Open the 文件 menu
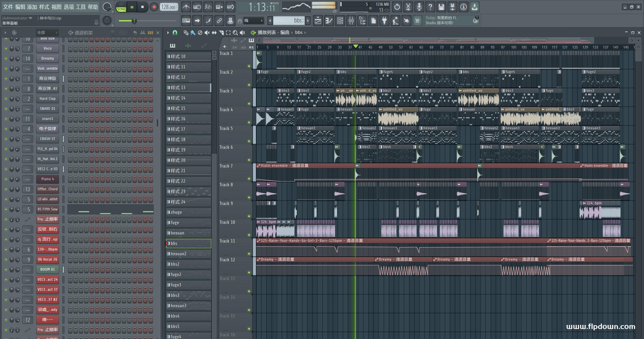This screenshot has width=644, height=339. point(8,7)
